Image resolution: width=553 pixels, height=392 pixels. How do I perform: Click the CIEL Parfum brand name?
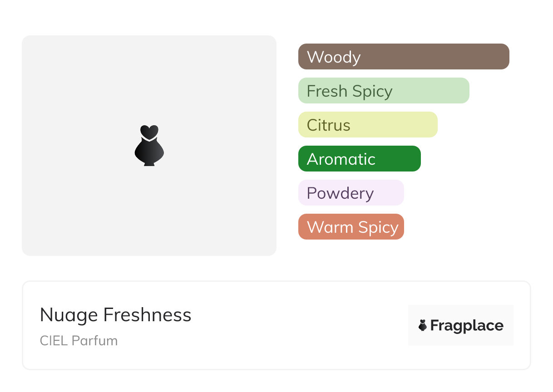click(x=79, y=341)
